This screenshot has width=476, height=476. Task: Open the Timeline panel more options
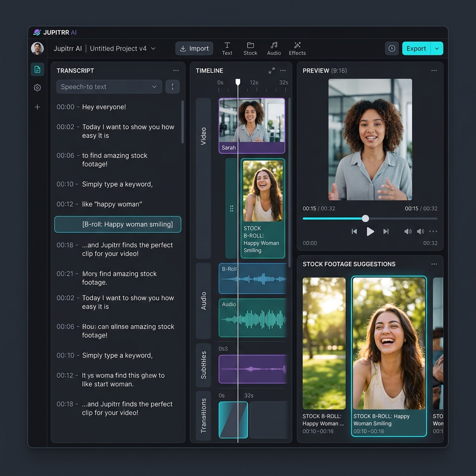[x=283, y=71]
